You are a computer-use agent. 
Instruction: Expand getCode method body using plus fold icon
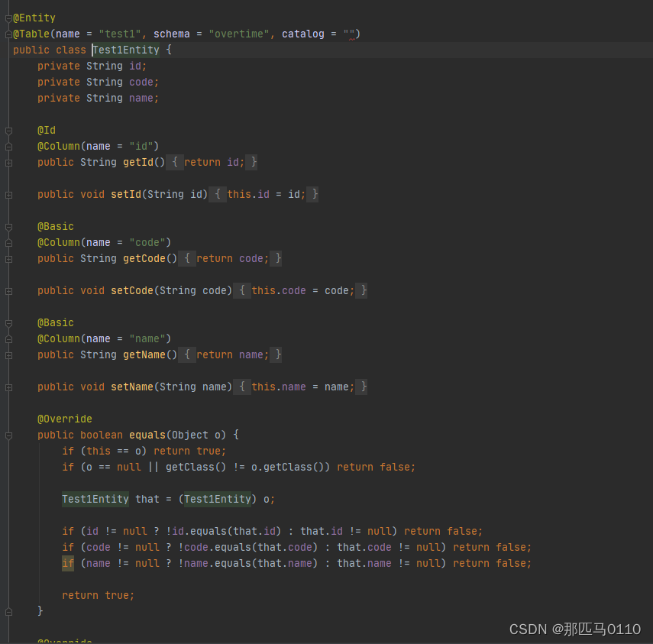[x=8, y=258]
